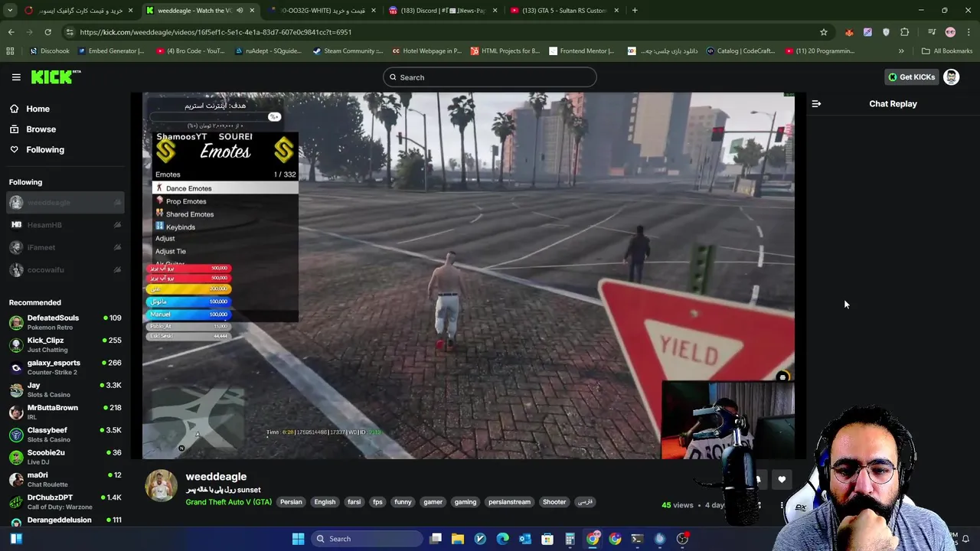This screenshot has height=551, width=980.
Task: Select the fps tag
Action: click(377, 502)
